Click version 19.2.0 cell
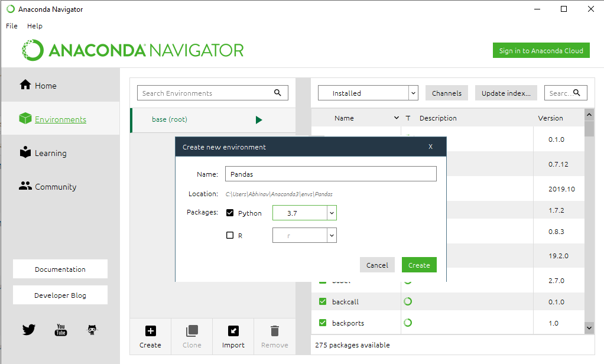 pos(558,255)
